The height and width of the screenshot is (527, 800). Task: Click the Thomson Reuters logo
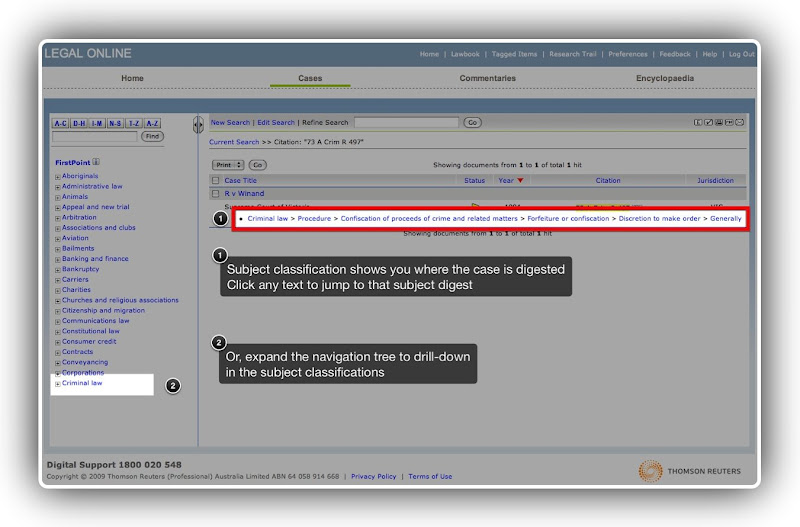pyautogui.click(x=689, y=471)
